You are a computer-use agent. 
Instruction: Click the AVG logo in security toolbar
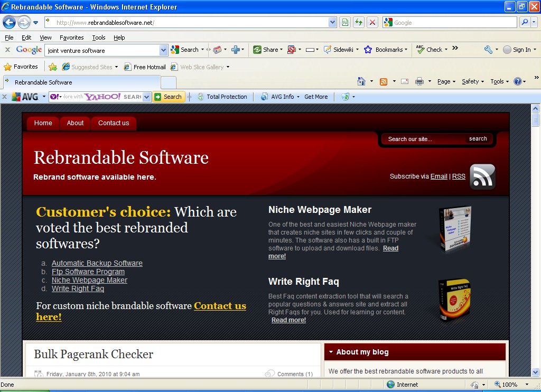click(x=25, y=97)
